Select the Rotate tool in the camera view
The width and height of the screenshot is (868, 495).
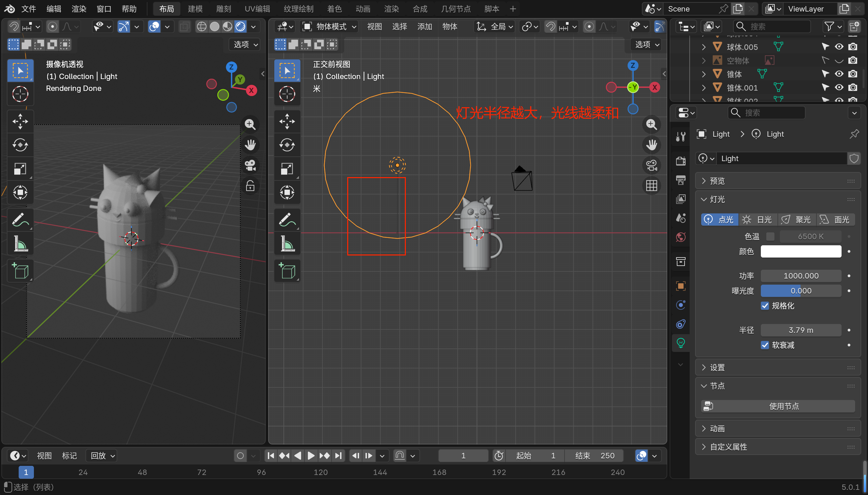[20, 145]
